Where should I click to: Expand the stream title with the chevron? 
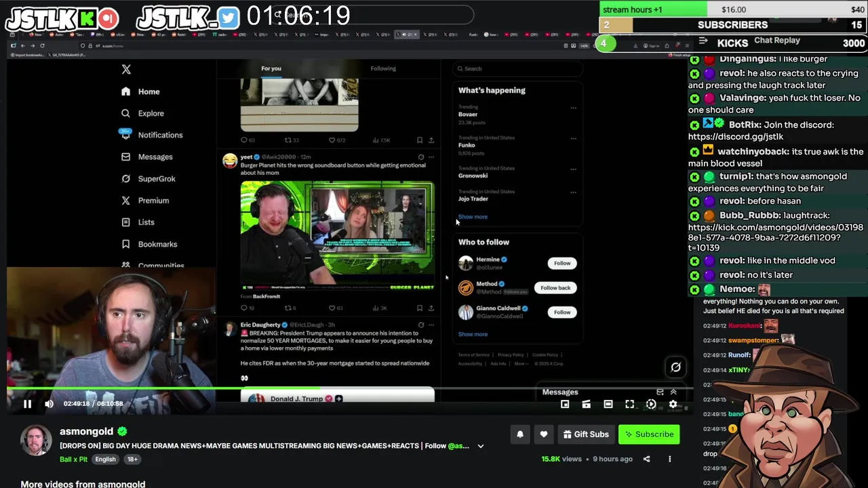481,446
